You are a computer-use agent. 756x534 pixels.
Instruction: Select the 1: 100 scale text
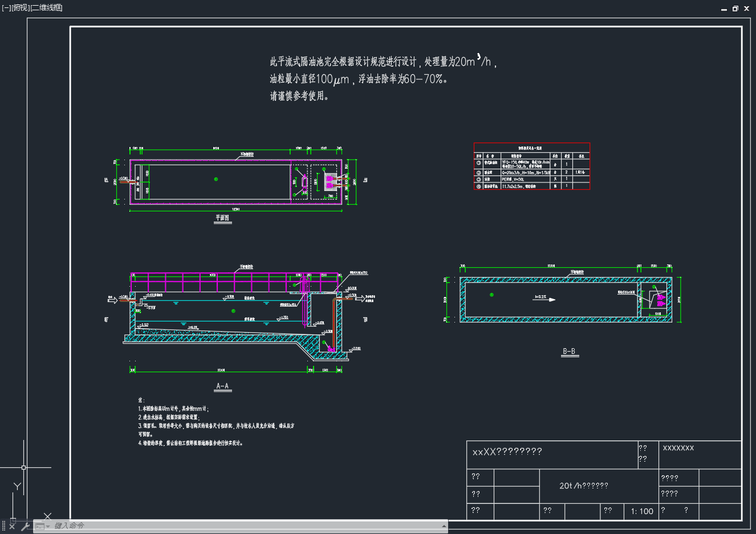point(642,511)
